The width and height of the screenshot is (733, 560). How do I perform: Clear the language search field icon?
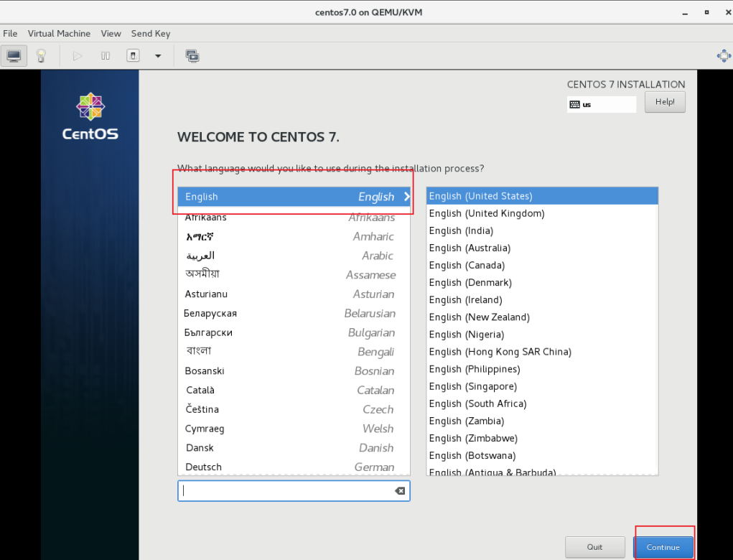400,491
